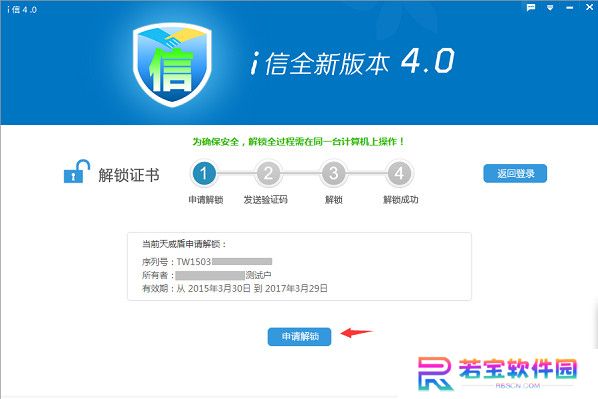
Task: Click the unlock padlock icon
Action: tap(76, 171)
